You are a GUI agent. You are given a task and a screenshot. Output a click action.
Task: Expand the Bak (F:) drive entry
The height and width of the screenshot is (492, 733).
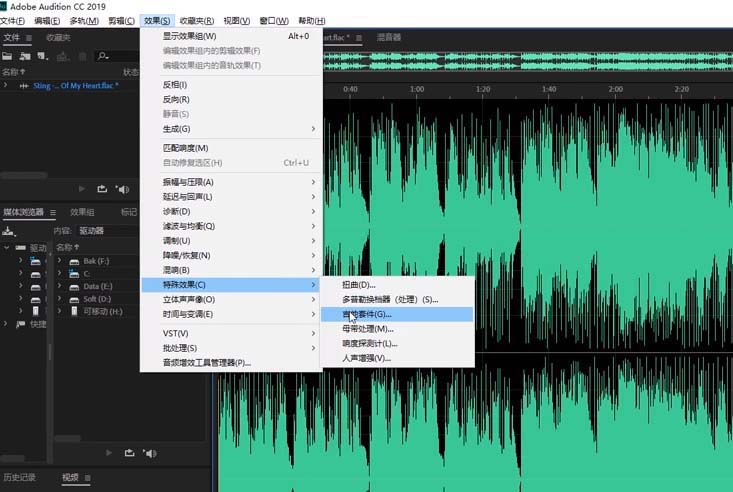[x=61, y=260]
